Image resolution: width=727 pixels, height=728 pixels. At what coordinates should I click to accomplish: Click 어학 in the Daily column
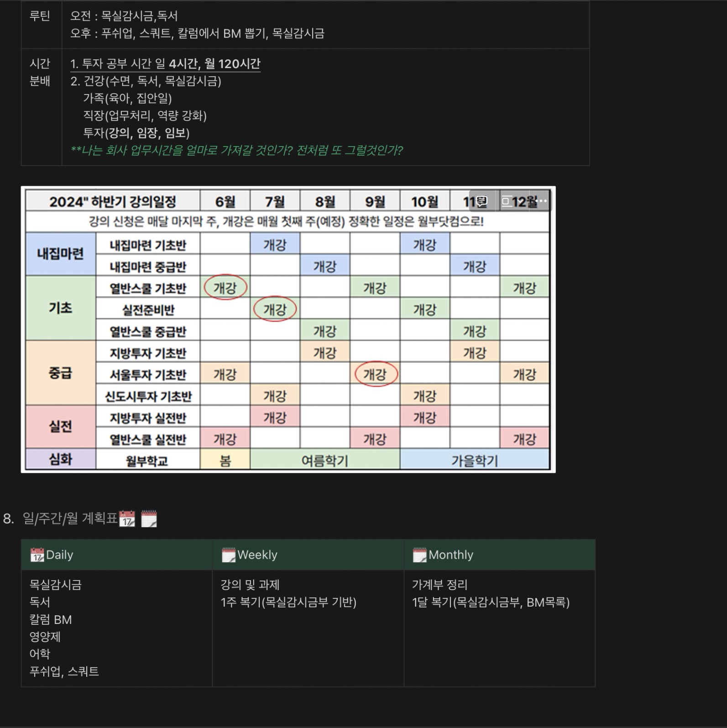tap(40, 655)
